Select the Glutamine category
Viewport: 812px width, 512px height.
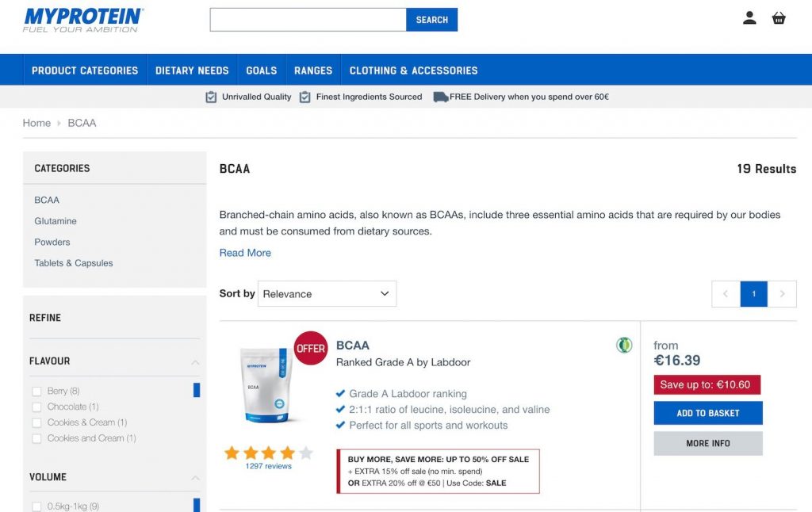coord(56,221)
